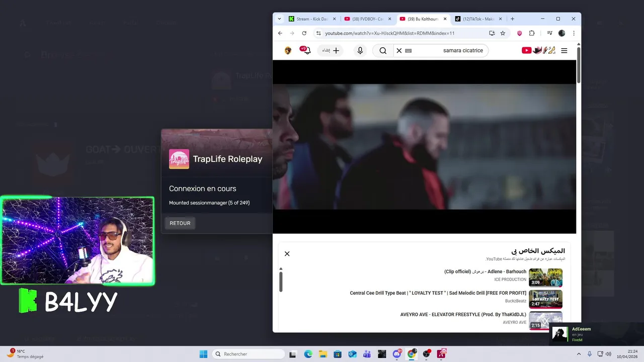View site information icon in address bar

[318, 33]
